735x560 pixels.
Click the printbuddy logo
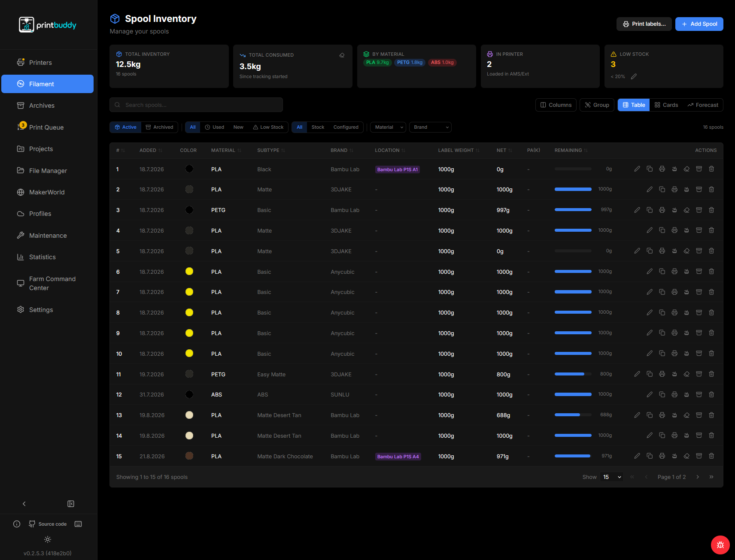coord(48,25)
